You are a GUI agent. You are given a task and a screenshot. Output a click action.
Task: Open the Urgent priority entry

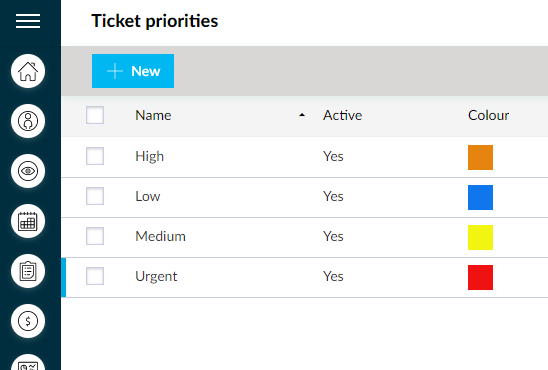156,277
